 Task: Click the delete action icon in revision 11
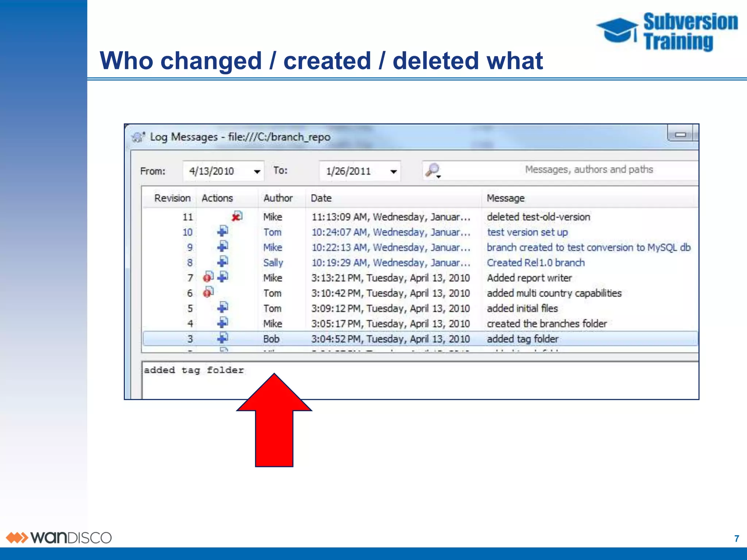(x=237, y=216)
